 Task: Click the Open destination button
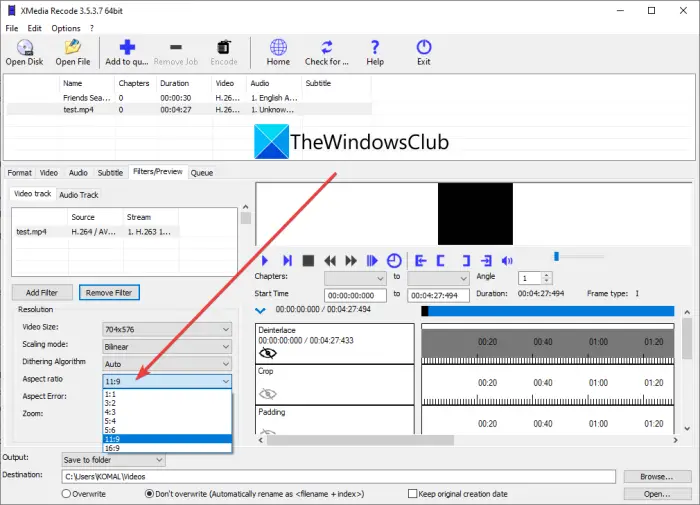[656, 494]
